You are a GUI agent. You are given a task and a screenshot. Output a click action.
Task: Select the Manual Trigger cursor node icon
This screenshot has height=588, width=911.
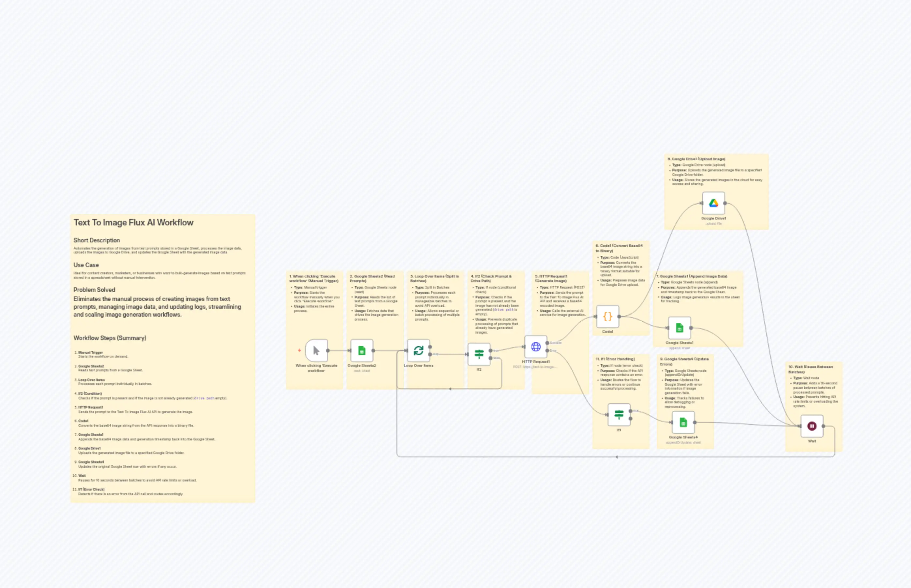[316, 351]
